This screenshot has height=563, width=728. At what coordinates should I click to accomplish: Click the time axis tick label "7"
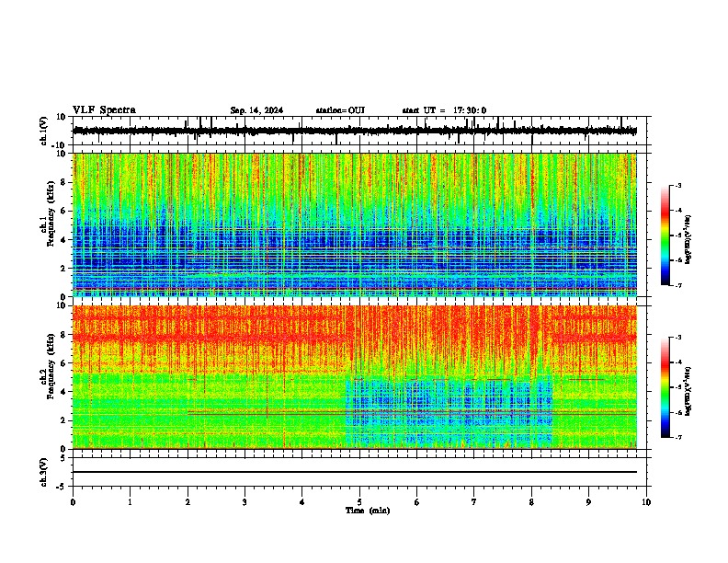coord(474,502)
